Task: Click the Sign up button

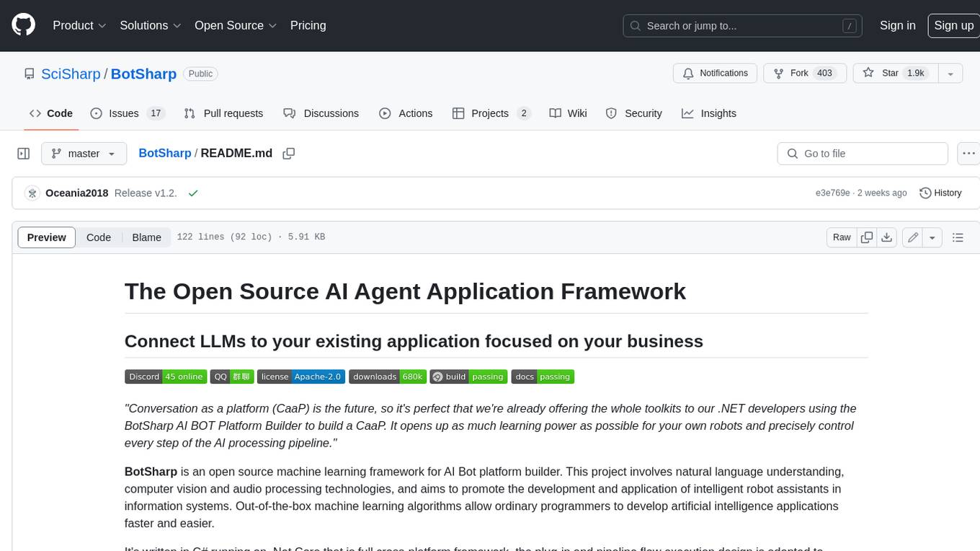Action: point(953,25)
